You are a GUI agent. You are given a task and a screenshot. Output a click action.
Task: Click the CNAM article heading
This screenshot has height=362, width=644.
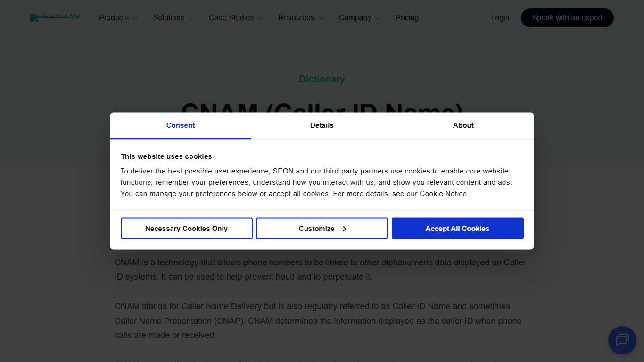pos(322,112)
